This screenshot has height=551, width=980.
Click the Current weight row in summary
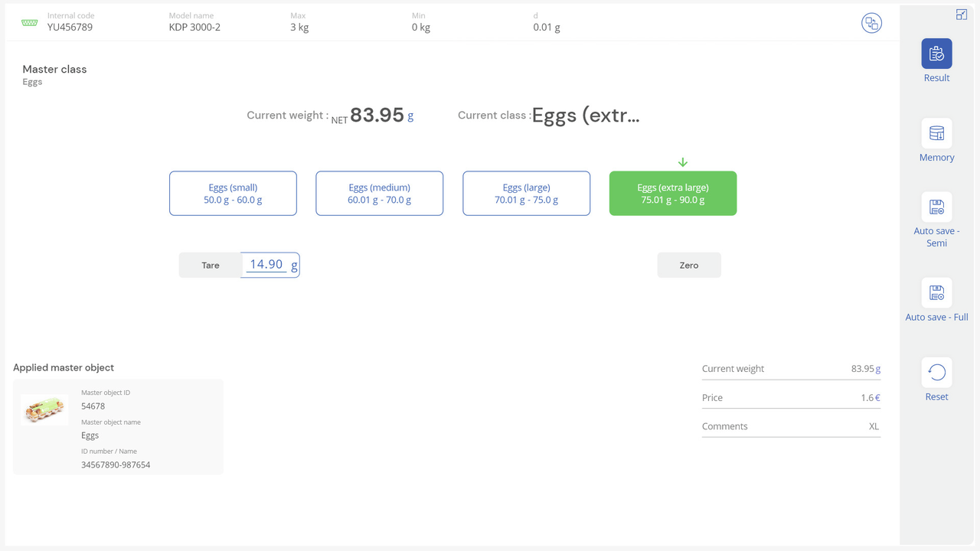pyautogui.click(x=791, y=368)
